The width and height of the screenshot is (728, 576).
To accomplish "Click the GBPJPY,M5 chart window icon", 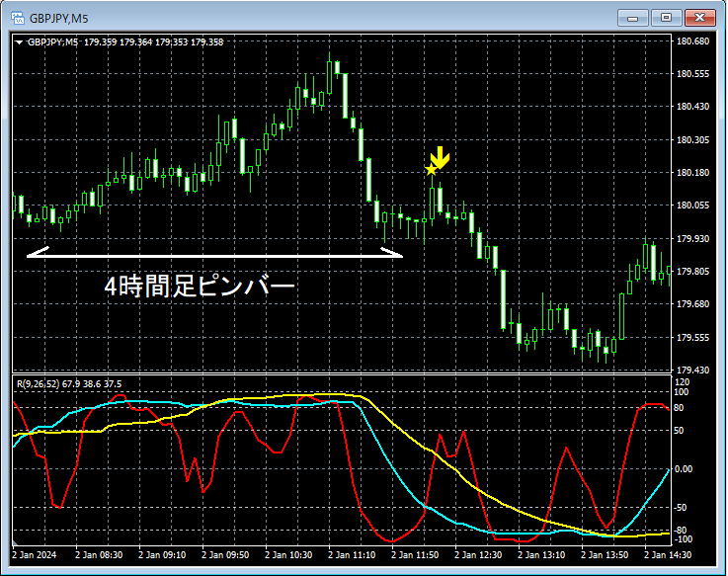I will pyautogui.click(x=18, y=18).
